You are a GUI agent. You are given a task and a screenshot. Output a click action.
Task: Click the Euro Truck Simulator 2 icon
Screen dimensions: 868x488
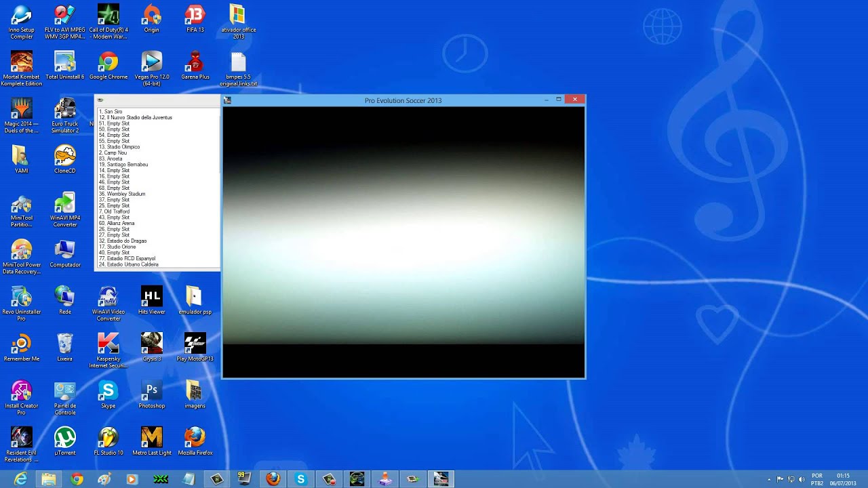tap(65, 115)
